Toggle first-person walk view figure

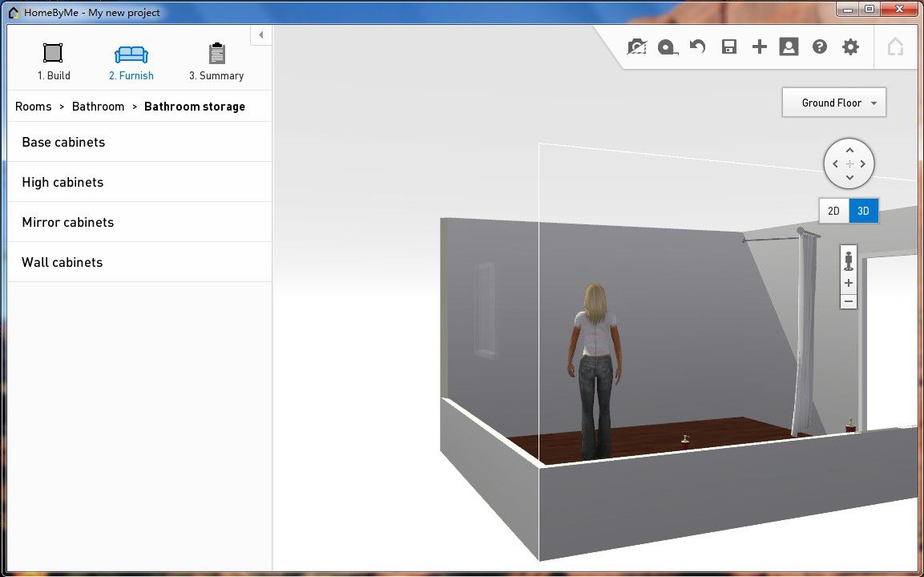click(849, 260)
